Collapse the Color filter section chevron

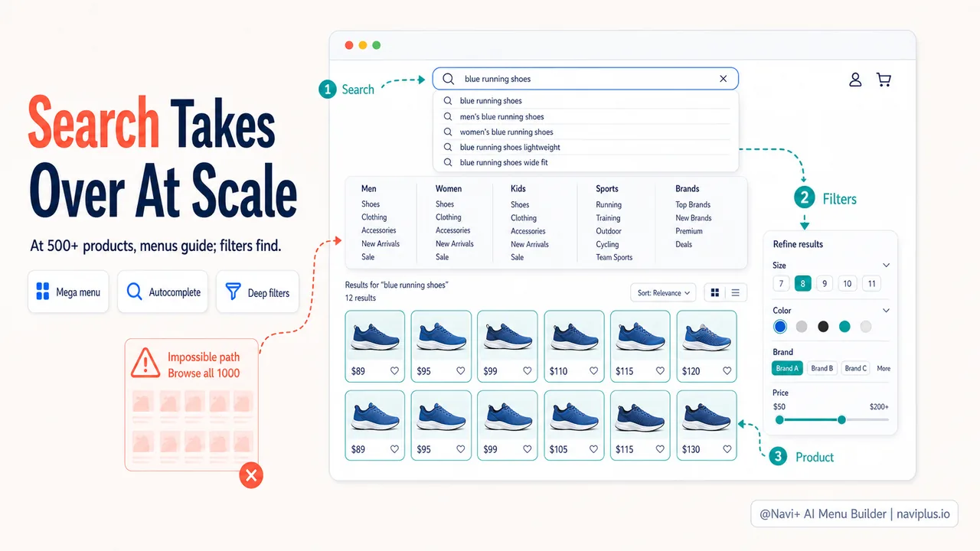(886, 311)
